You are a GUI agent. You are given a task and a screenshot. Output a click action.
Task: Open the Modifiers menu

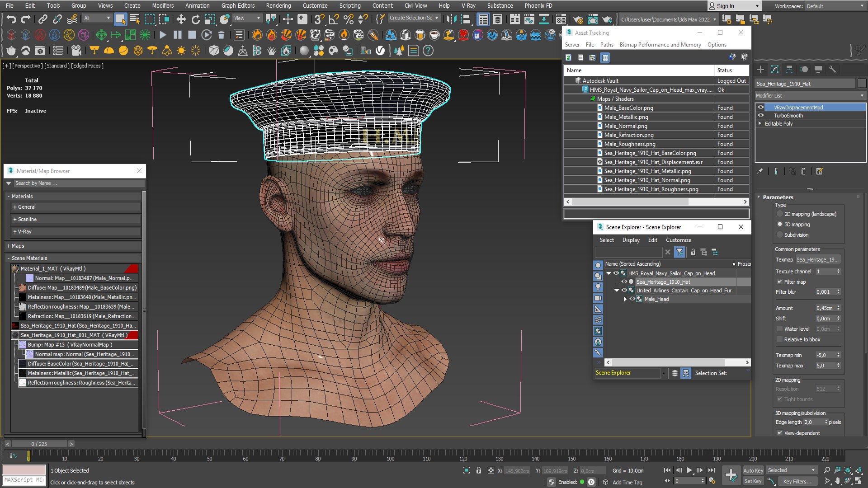pos(163,5)
